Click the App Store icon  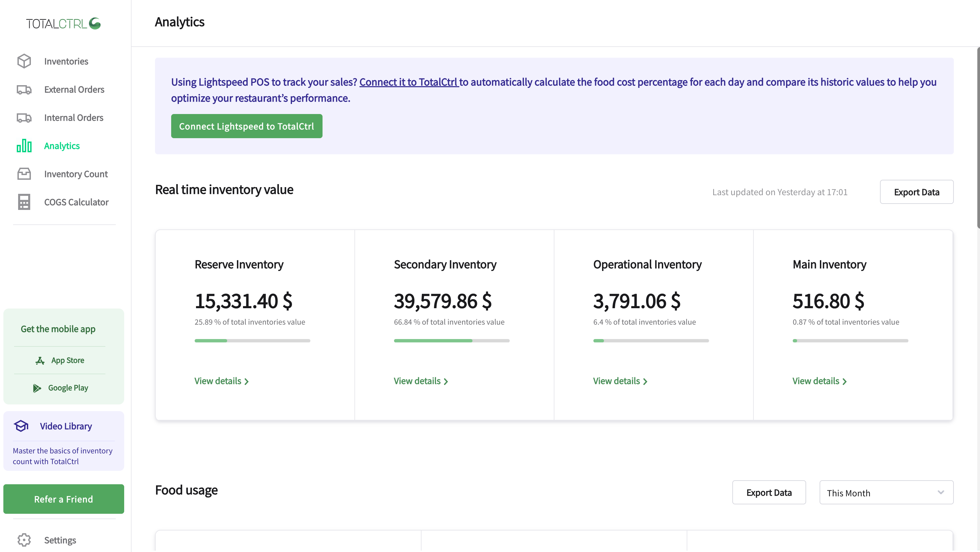pos(40,361)
